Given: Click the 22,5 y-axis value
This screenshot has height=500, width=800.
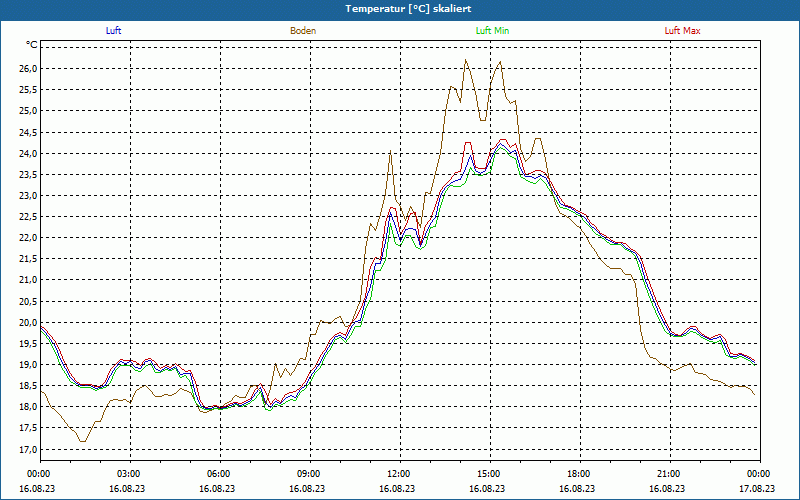Looking at the screenshot, I should point(28,217).
